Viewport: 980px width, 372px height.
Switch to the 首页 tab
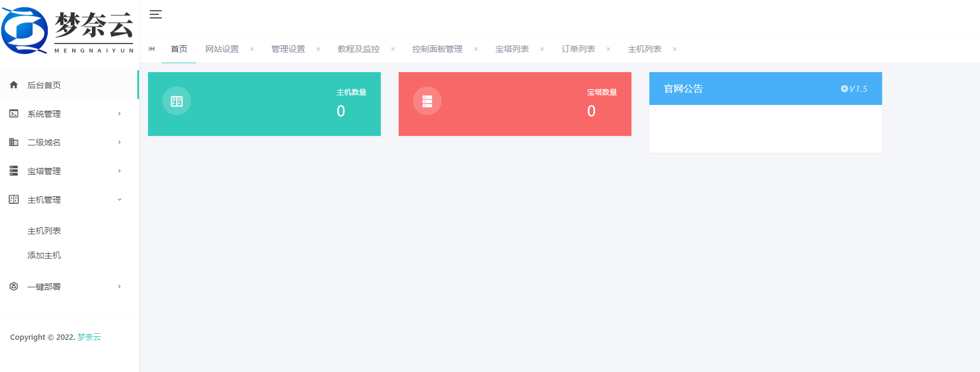tap(179, 49)
